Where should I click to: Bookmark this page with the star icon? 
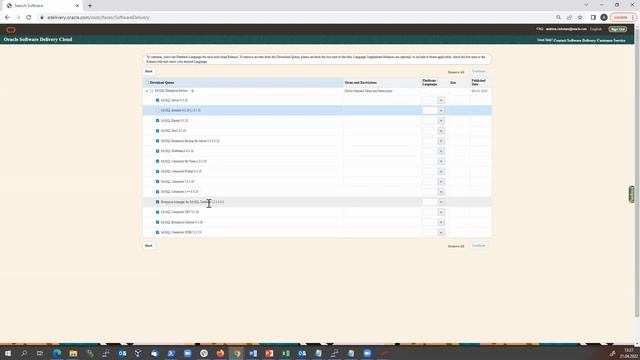580,18
